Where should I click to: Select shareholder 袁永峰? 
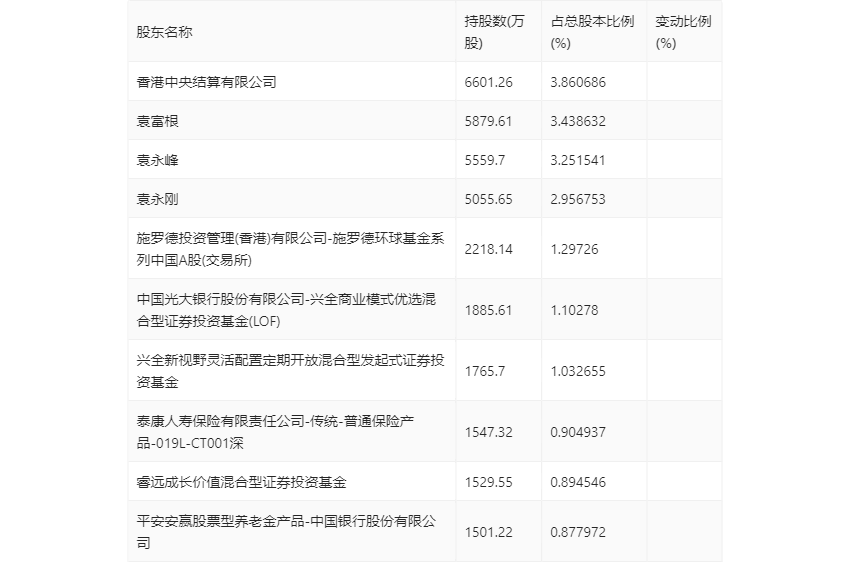[157, 160]
